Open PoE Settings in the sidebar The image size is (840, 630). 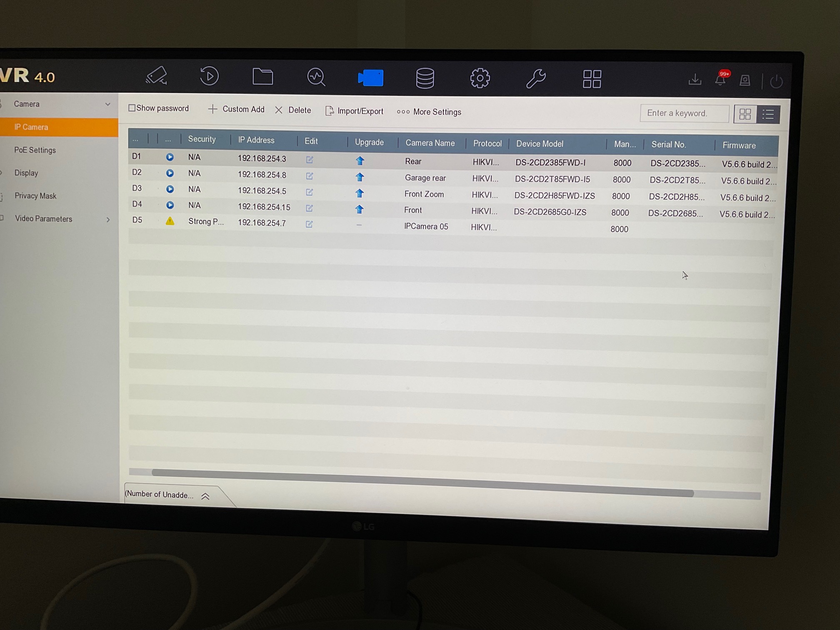click(x=35, y=150)
